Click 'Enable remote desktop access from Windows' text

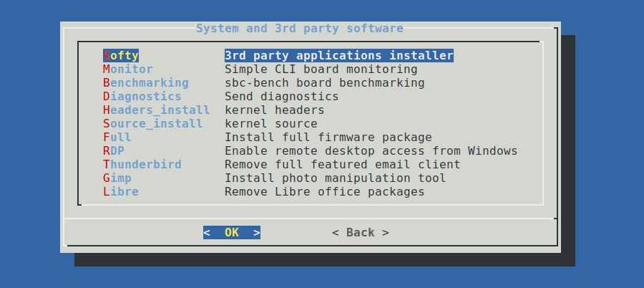[371, 151]
